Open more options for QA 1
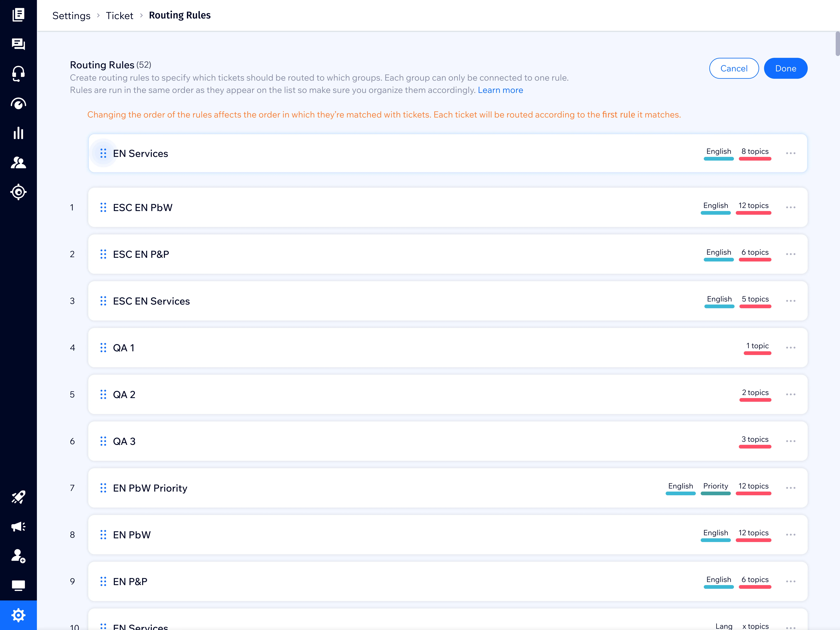 pos(791,348)
